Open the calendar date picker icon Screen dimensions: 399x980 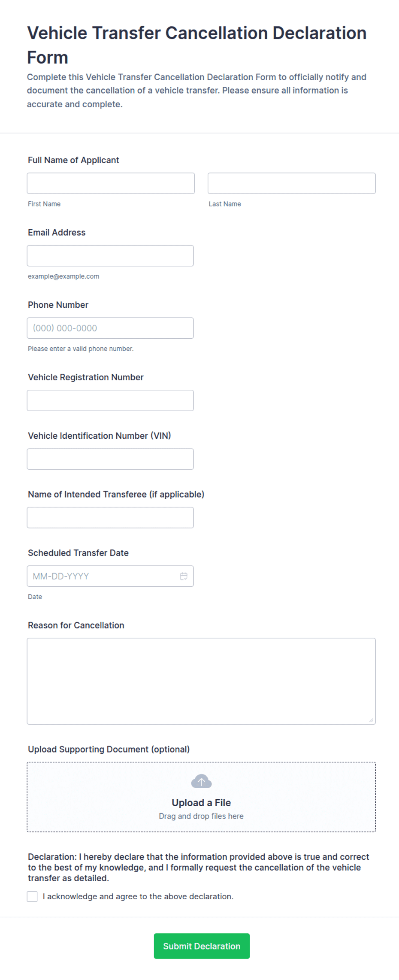coord(184,576)
